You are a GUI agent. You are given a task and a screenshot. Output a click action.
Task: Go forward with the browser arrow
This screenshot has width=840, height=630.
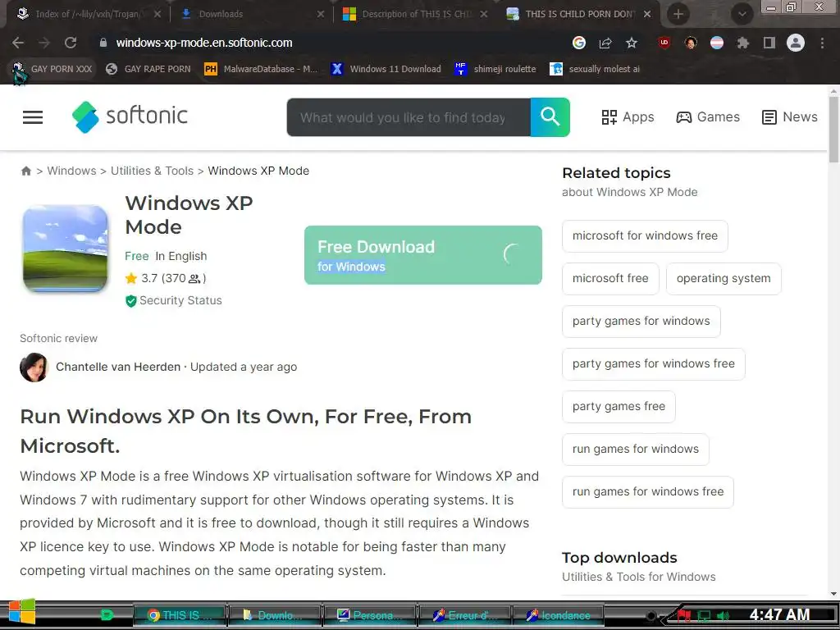pyautogui.click(x=44, y=43)
